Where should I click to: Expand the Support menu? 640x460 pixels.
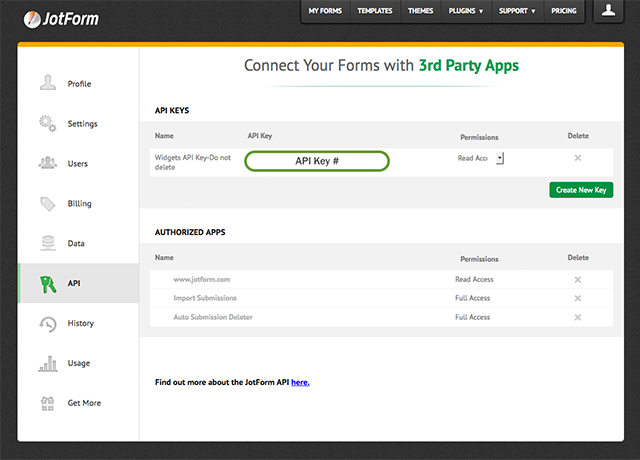coord(517,11)
